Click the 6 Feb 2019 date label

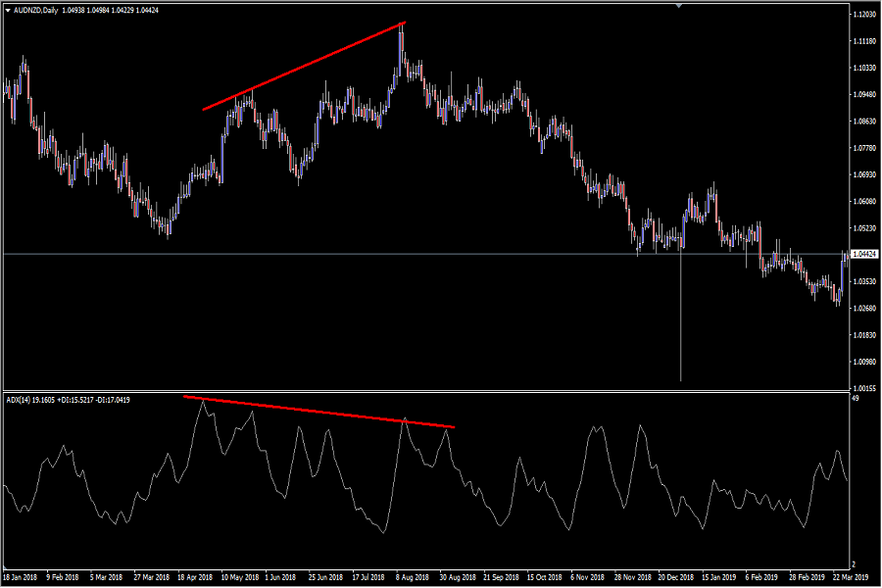761,577
